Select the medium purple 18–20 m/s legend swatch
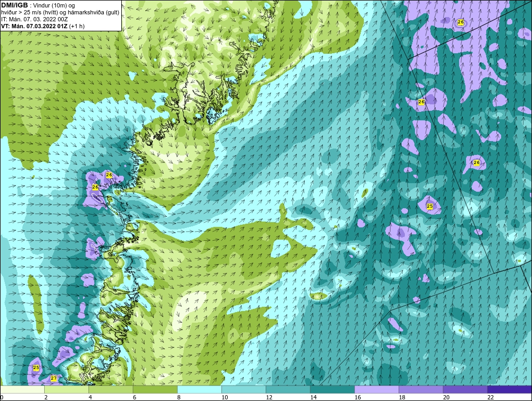The height and width of the screenshot is (401, 532). click(x=421, y=389)
